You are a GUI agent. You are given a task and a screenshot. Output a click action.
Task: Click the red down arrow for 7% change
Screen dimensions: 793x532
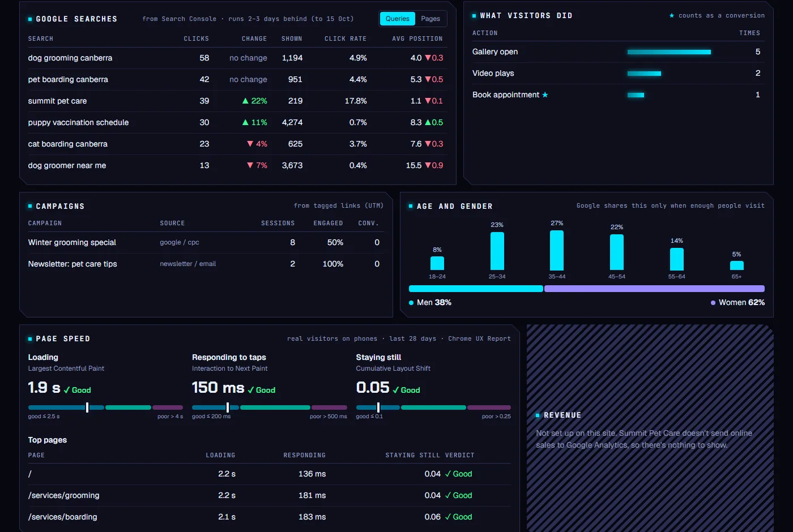coord(250,165)
